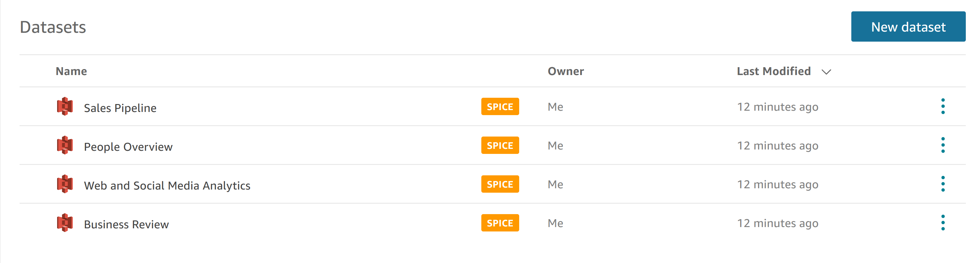980x263 pixels.
Task: Open the People Overview dataset
Action: 128,147
